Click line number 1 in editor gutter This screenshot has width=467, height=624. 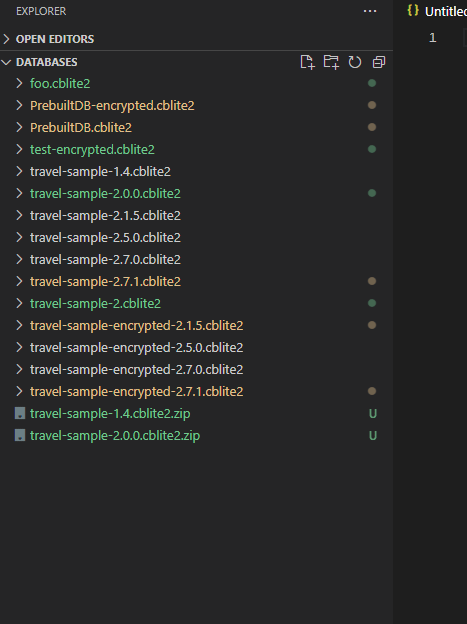coord(433,38)
